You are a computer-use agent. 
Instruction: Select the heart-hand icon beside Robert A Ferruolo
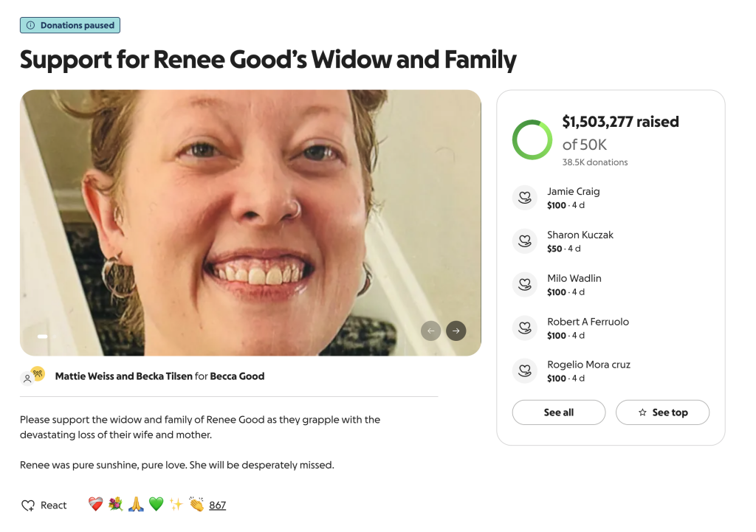tap(525, 328)
